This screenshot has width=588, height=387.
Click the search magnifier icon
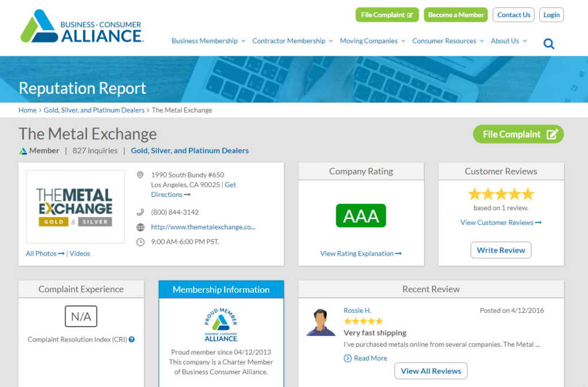pos(548,44)
